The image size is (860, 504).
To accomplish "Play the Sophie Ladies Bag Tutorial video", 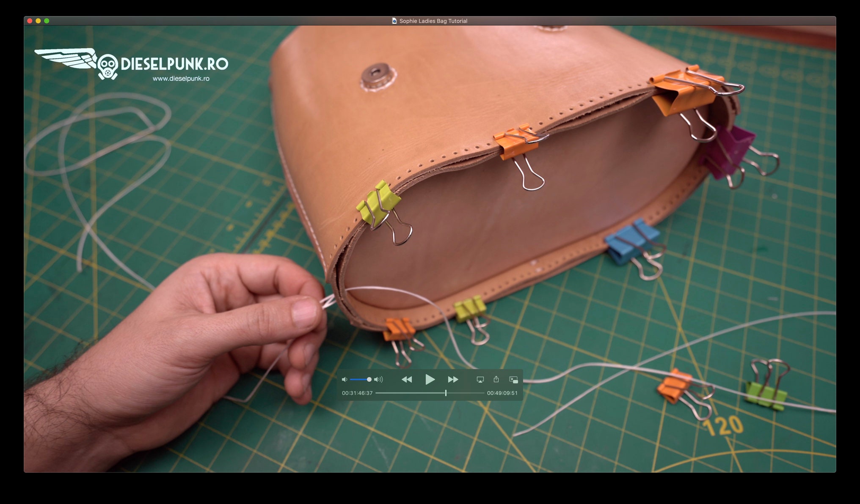I will 430,379.
